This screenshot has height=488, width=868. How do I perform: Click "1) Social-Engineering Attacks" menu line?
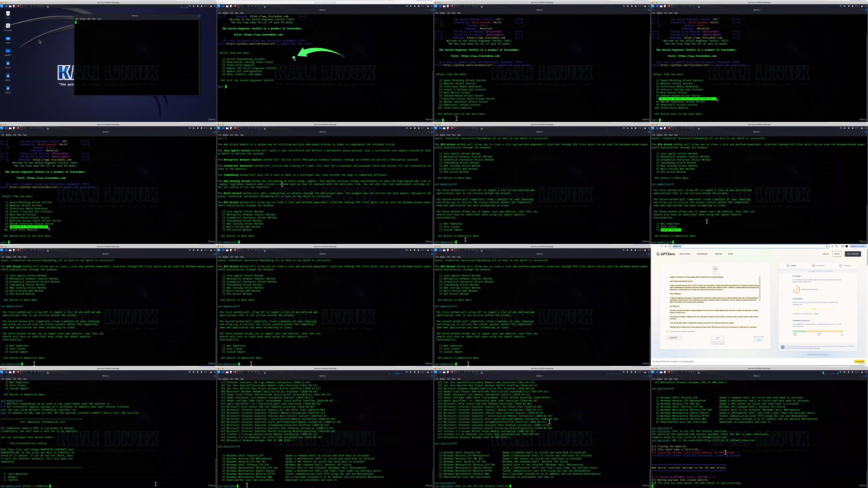[x=243, y=59]
